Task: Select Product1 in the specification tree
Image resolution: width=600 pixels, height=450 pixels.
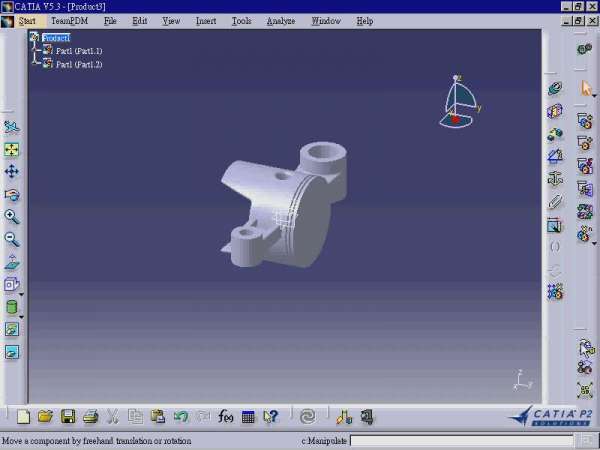Action: 56,38
